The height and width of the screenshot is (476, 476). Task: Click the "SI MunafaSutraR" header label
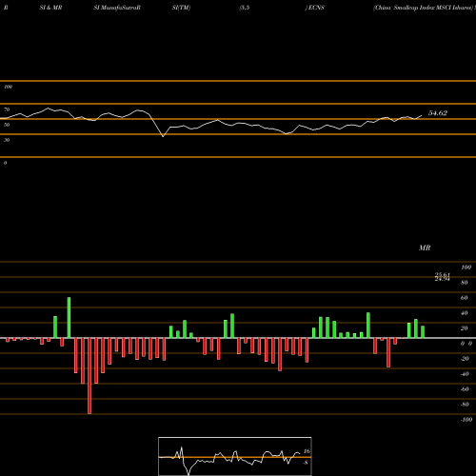pos(117,8)
